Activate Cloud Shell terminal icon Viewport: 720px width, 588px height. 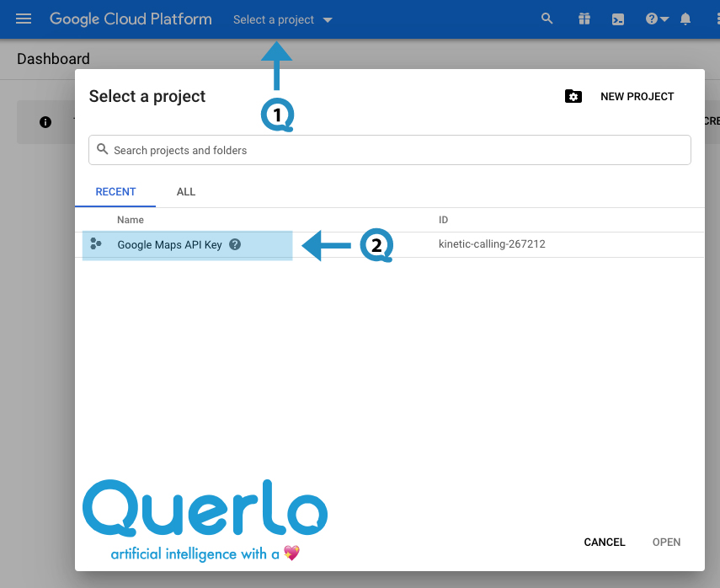pos(618,19)
